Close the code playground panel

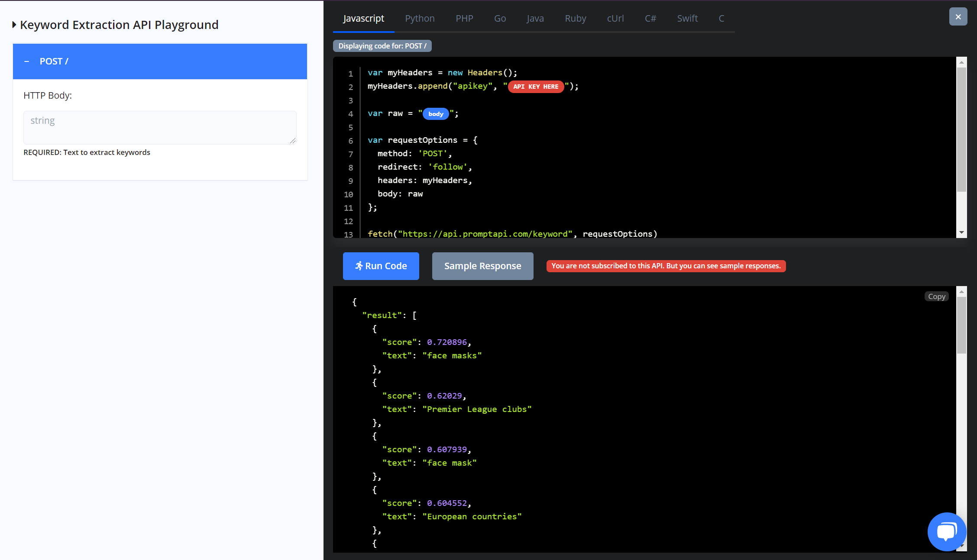[x=958, y=16]
